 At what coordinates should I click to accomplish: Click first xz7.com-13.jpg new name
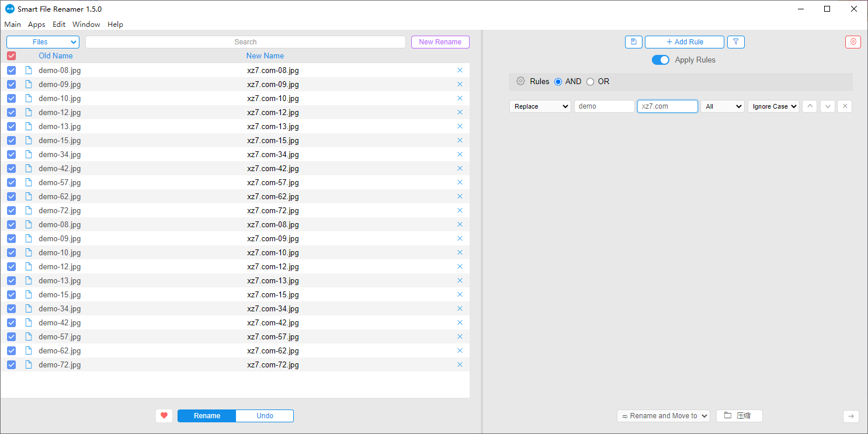[x=273, y=126]
